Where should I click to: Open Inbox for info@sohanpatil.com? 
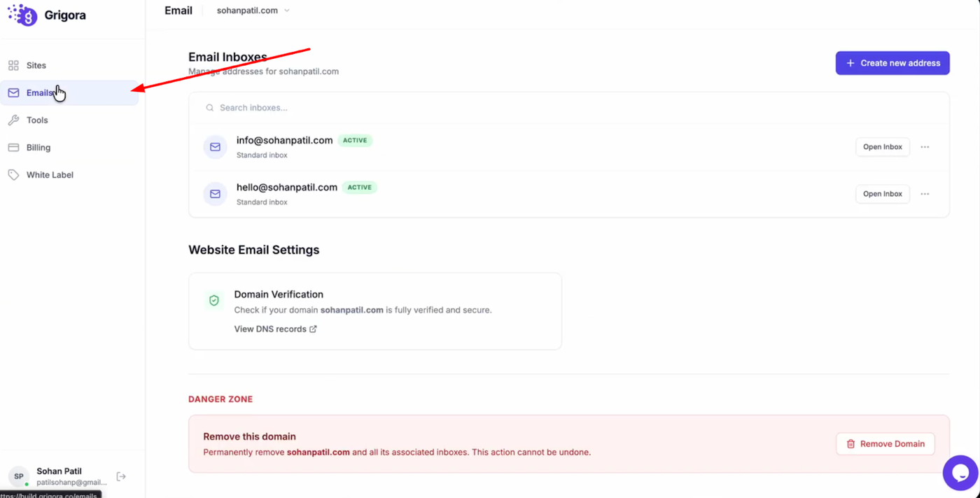point(882,147)
